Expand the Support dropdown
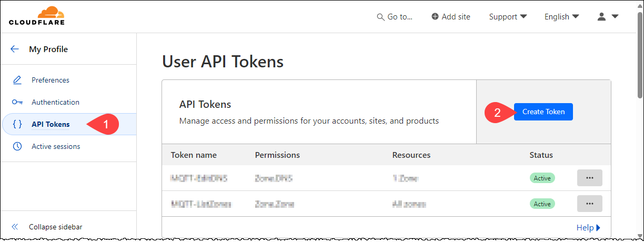 pos(508,17)
